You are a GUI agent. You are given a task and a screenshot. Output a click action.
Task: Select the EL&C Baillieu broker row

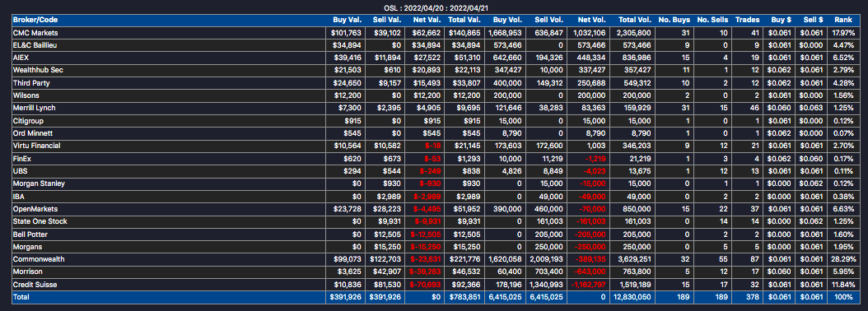pyautogui.click(x=433, y=45)
